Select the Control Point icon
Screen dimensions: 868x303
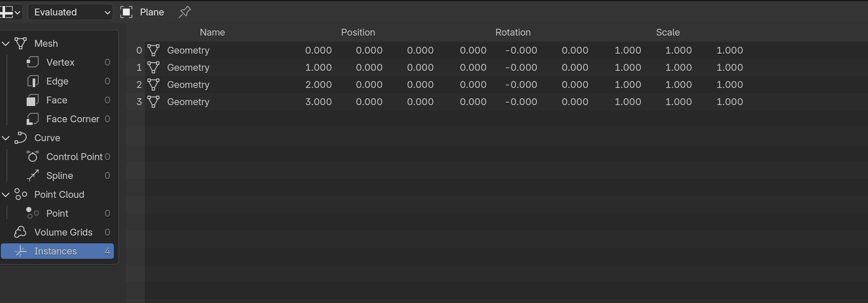tap(33, 157)
